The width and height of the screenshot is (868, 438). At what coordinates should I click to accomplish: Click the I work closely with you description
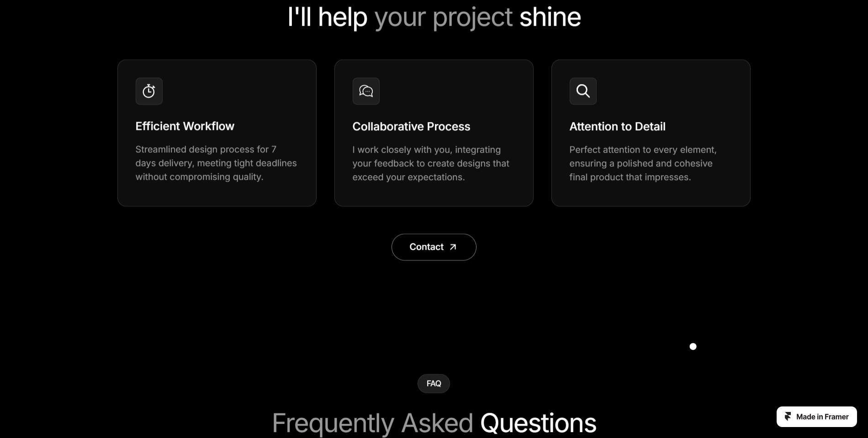431,163
